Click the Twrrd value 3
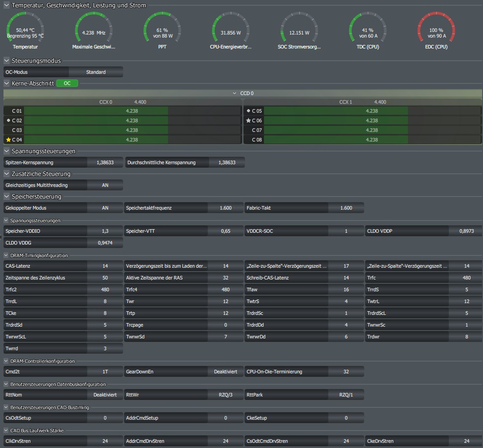Viewport: 483px width, 448px height. (105, 348)
